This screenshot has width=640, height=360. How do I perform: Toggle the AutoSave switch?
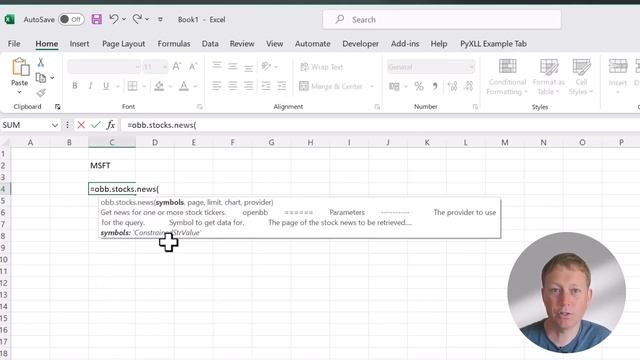point(71,19)
